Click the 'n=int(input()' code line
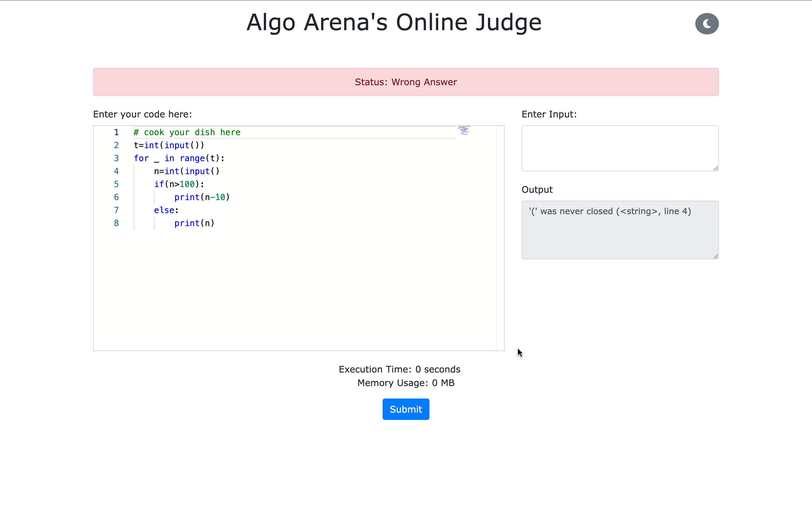812x508 pixels. (187, 171)
